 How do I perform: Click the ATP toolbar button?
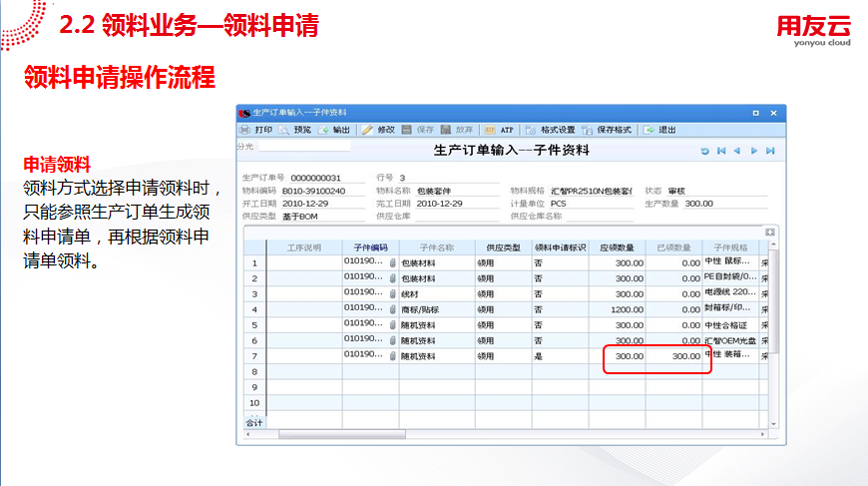click(x=499, y=130)
